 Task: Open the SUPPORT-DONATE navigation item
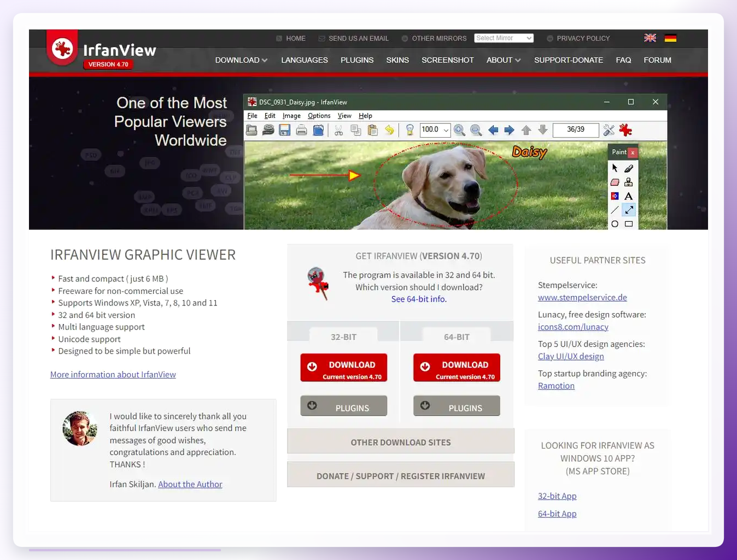pos(569,60)
